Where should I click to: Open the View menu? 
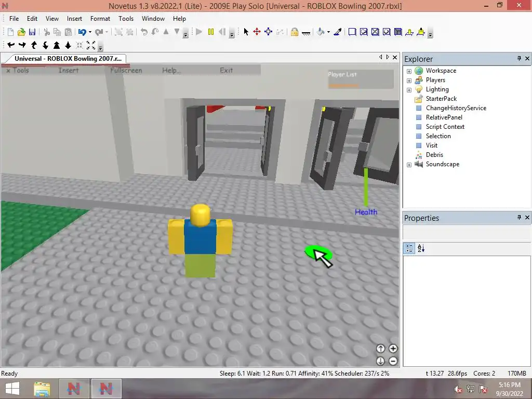(x=52, y=19)
